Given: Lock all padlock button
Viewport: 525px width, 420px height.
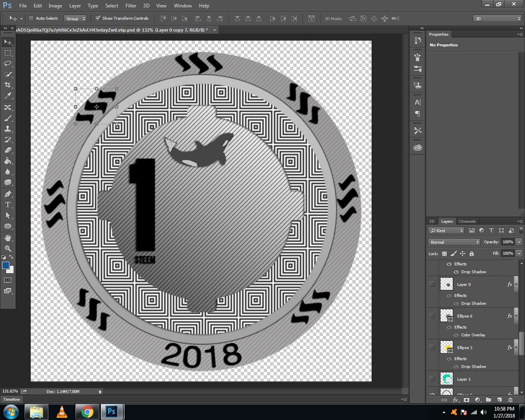Looking at the screenshot, I should [x=472, y=253].
